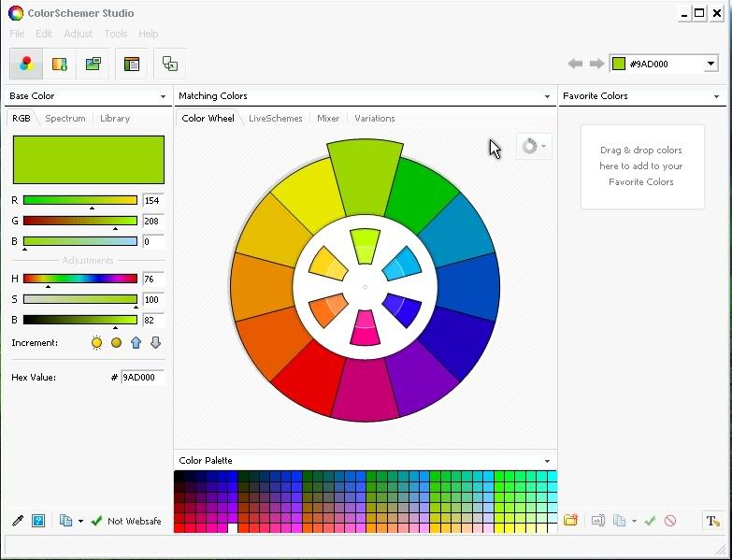Screen dimensions: 732x560
Task: Open the copy options arrow beside clipboard icon
Action: [80, 521]
